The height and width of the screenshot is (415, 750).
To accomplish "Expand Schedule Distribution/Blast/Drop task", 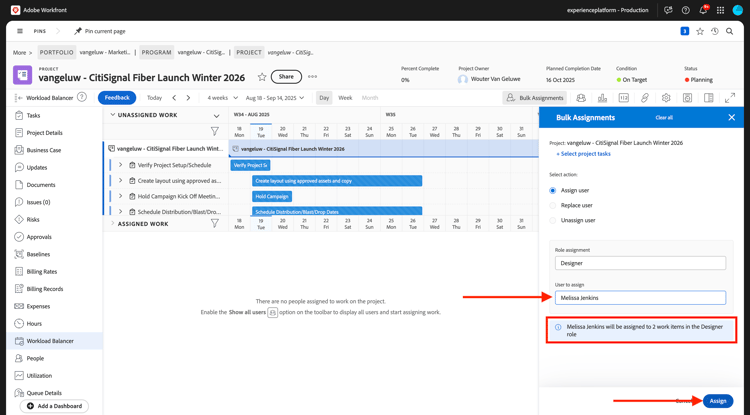I will (120, 211).
